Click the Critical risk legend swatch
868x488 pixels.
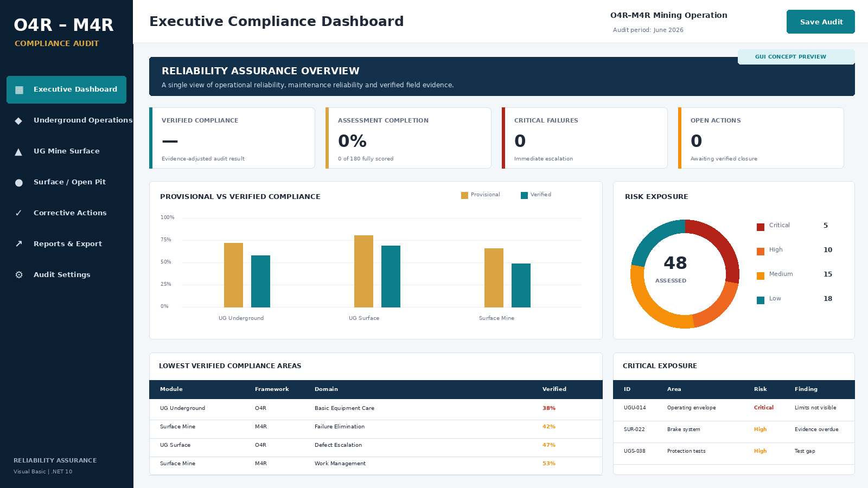(x=761, y=227)
